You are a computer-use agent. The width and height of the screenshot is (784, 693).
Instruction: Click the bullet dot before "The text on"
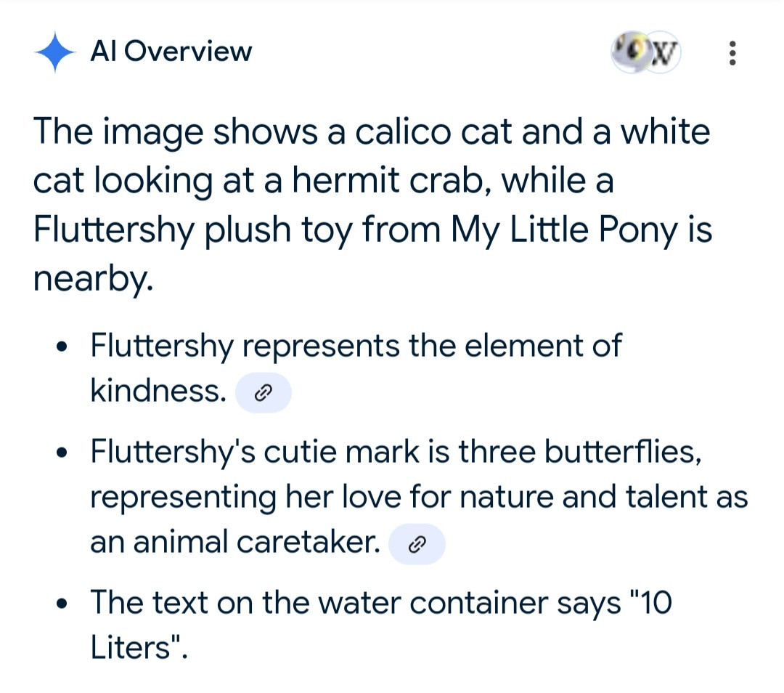[x=65, y=604]
